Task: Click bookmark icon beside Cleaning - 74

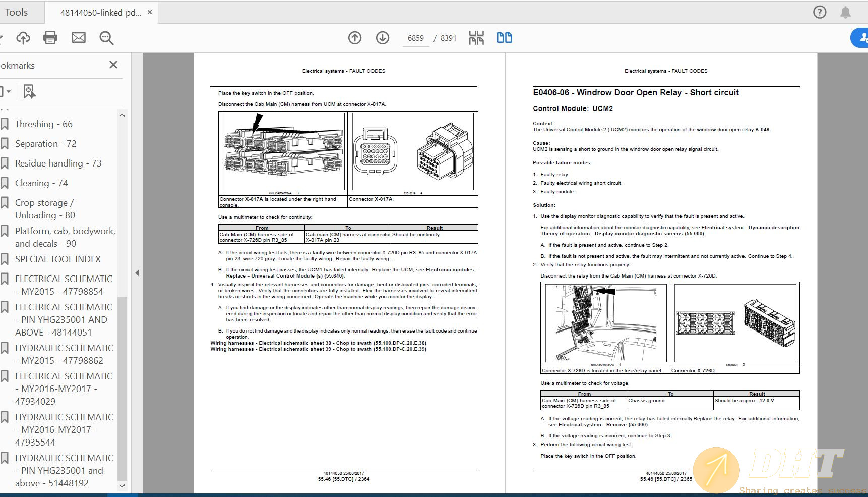Action: [x=5, y=183]
